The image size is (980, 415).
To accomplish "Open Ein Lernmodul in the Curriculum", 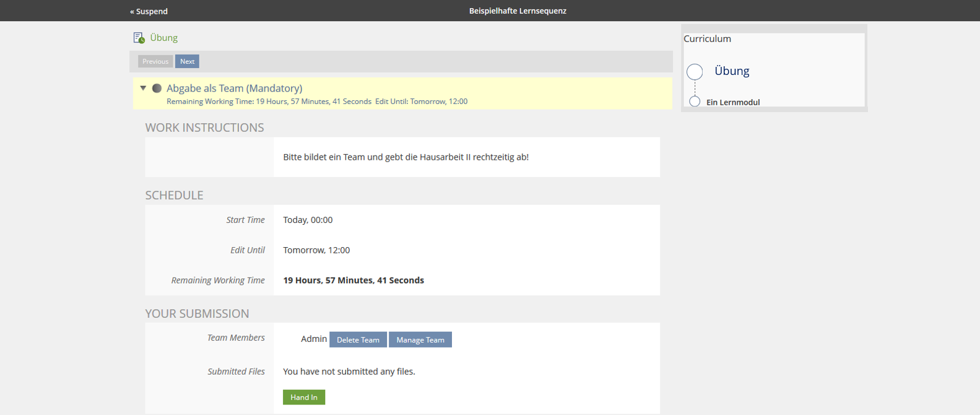I will pos(733,102).
